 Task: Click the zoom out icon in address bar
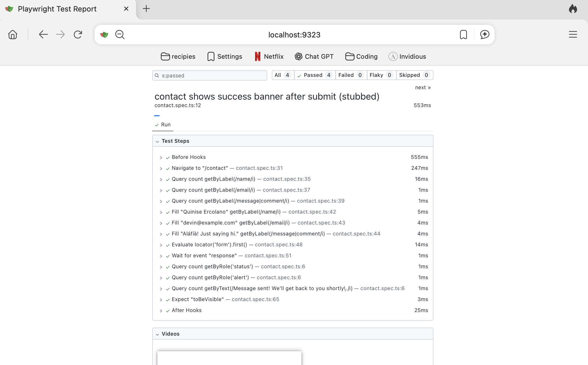click(x=120, y=35)
